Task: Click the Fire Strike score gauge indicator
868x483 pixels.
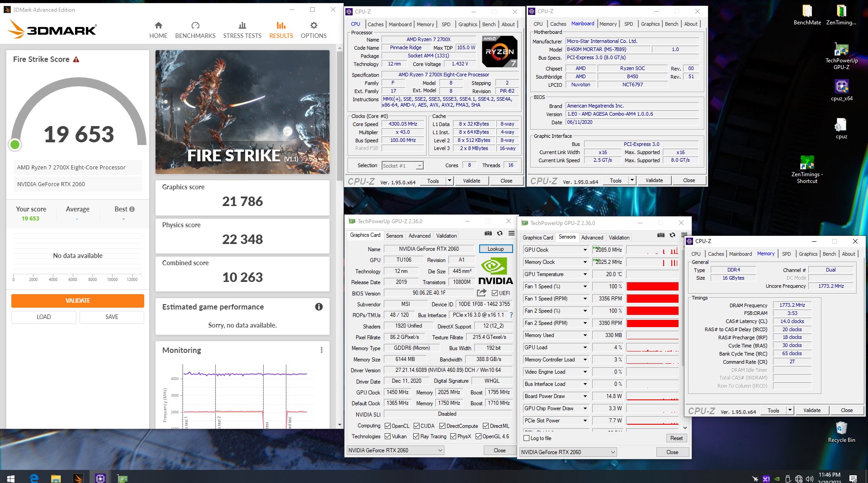Action: [15, 145]
